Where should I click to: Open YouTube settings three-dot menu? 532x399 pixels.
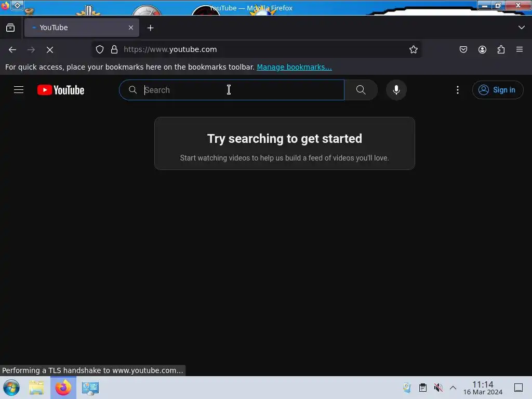pos(457,90)
